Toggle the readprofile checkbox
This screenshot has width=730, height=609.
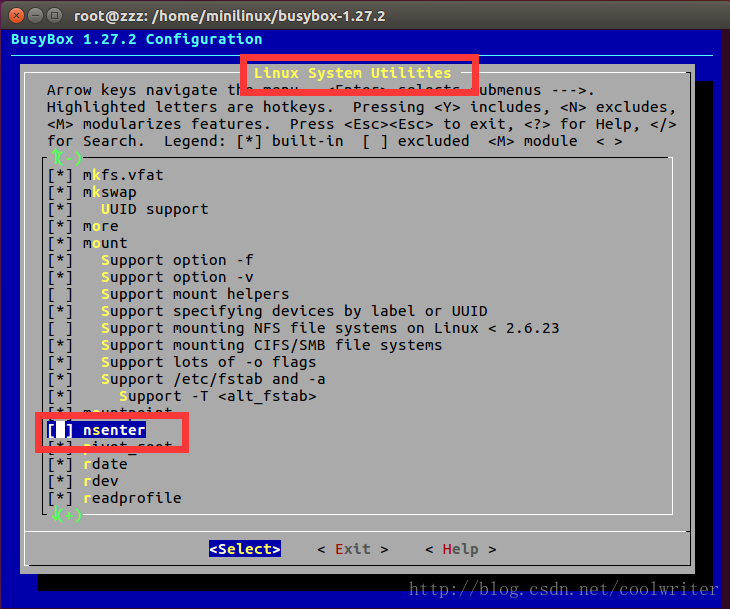[60, 499]
